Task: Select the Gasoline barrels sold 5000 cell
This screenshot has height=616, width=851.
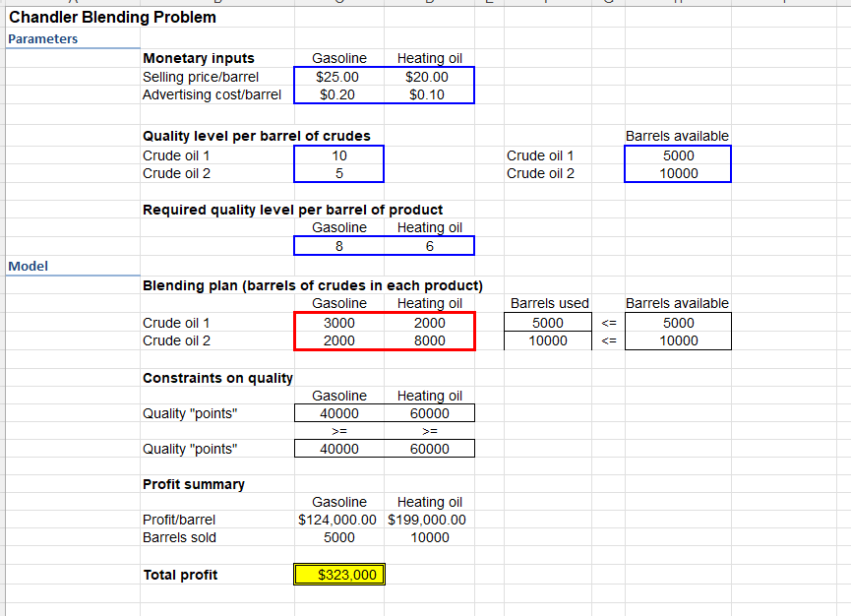Action: pos(339,537)
